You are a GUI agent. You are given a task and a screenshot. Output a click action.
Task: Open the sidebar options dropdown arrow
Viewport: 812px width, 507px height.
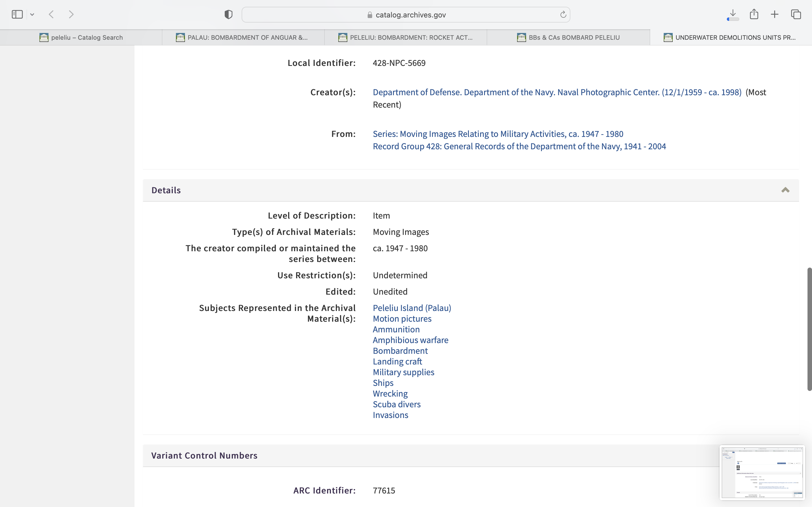pos(32,14)
